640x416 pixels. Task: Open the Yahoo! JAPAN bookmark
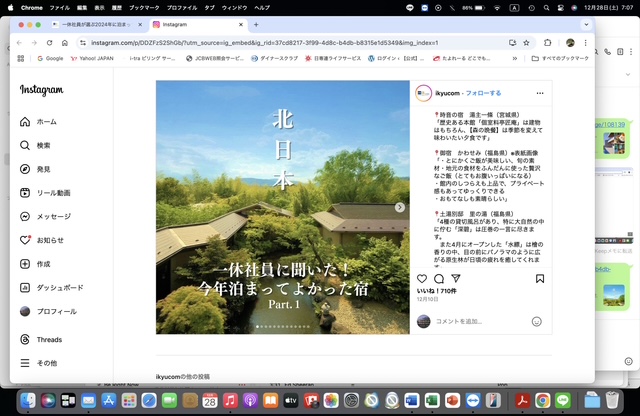92,58
